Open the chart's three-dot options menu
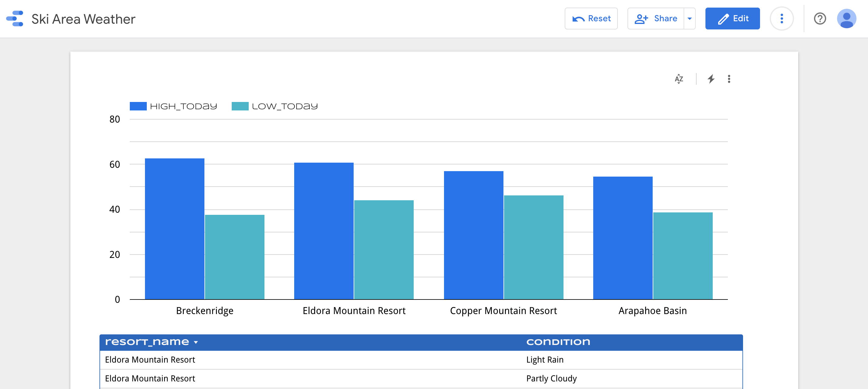Image resolution: width=868 pixels, height=389 pixels. (x=729, y=79)
